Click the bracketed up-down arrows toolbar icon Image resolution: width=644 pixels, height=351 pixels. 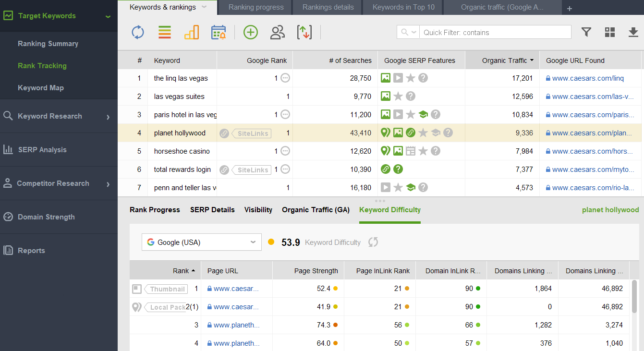[304, 32]
